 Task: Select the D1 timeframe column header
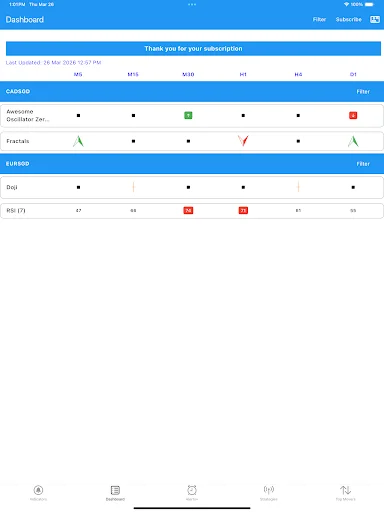point(353,74)
